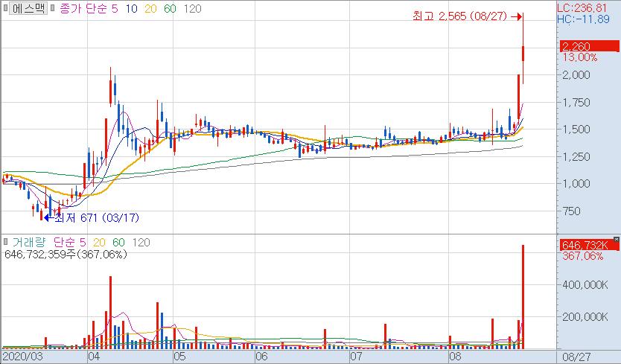Click the 200,000K volume axis label
621x364 pixels.
pyautogui.click(x=585, y=316)
